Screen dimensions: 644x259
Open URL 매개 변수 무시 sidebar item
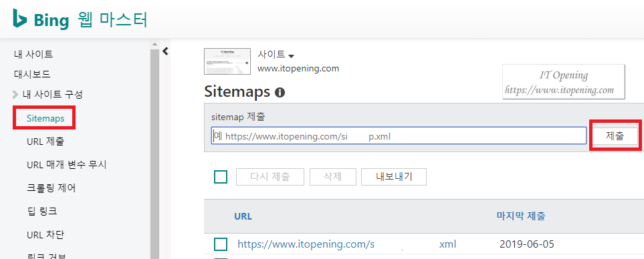(x=66, y=165)
